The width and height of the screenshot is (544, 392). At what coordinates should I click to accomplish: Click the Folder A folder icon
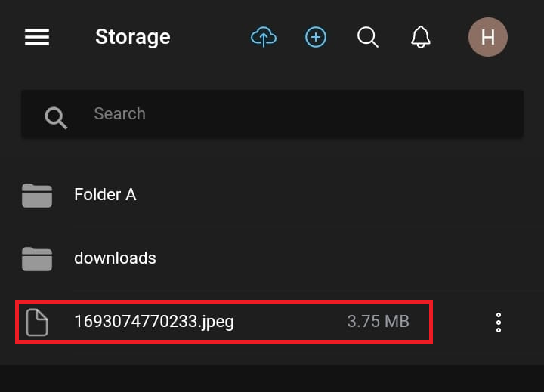[36, 196]
